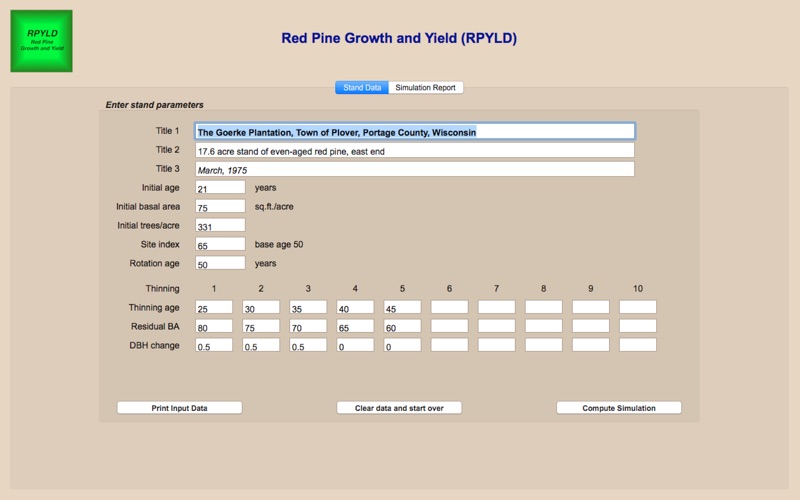Click Residual BA field for thinning 5

403,326
